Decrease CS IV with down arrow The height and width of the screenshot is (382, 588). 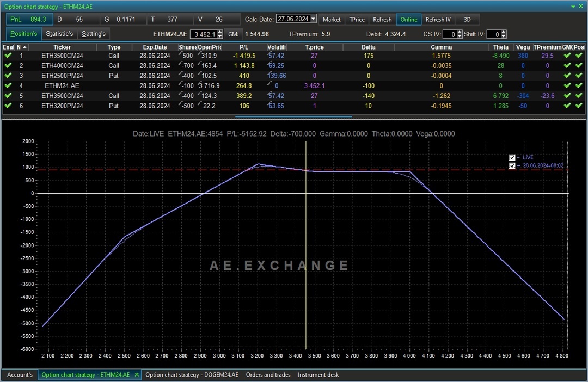pos(460,36)
